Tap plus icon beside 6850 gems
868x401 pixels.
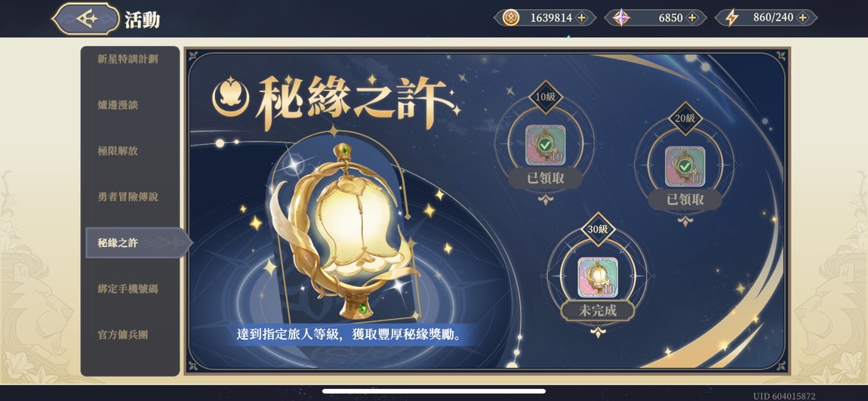[x=692, y=17]
